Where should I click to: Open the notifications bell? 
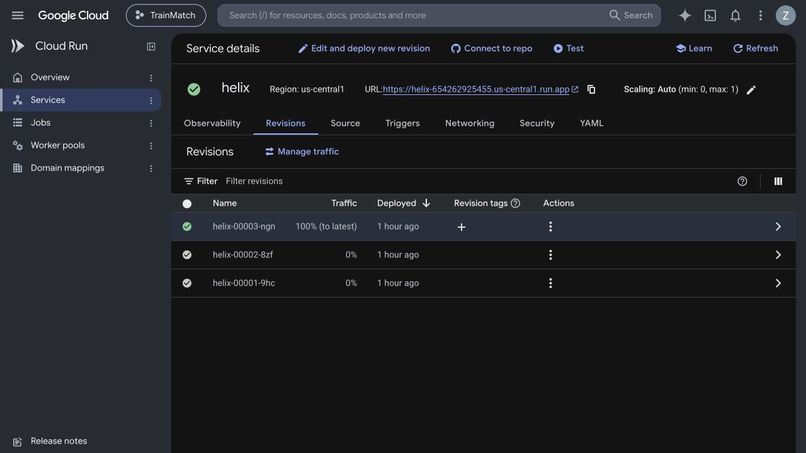(735, 15)
